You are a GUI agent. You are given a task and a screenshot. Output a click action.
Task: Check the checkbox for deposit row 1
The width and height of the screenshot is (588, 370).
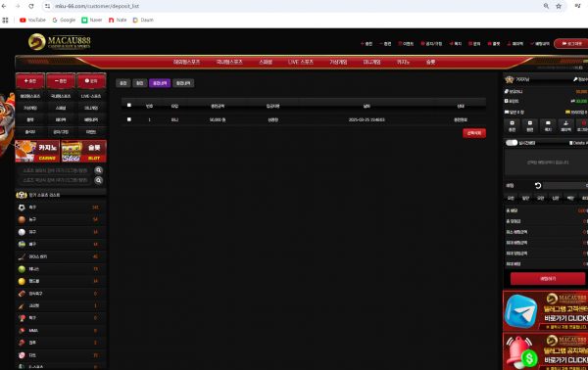coord(129,119)
